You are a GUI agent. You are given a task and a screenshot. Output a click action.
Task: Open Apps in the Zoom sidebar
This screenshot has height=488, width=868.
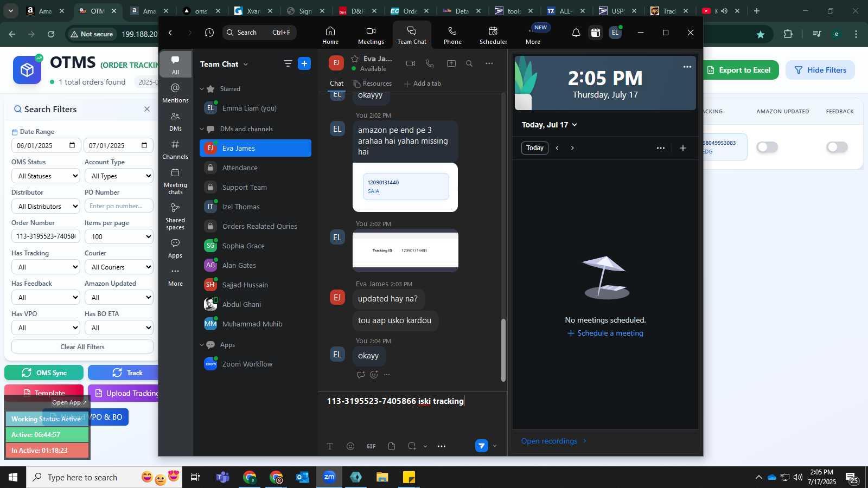[x=175, y=248]
